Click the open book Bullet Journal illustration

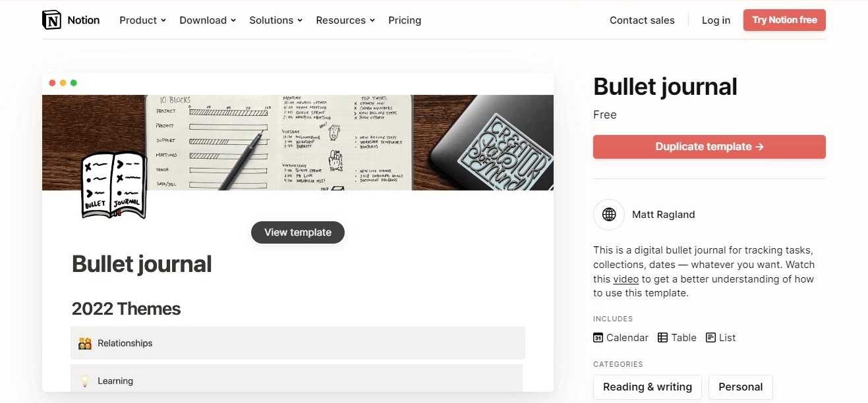tap(113, 186)
